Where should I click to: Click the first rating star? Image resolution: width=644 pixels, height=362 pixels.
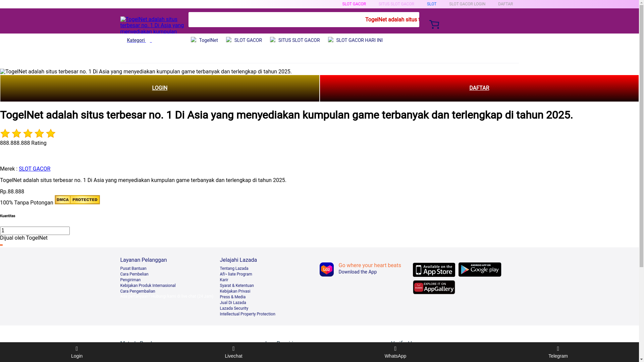(x=5, y=133)
